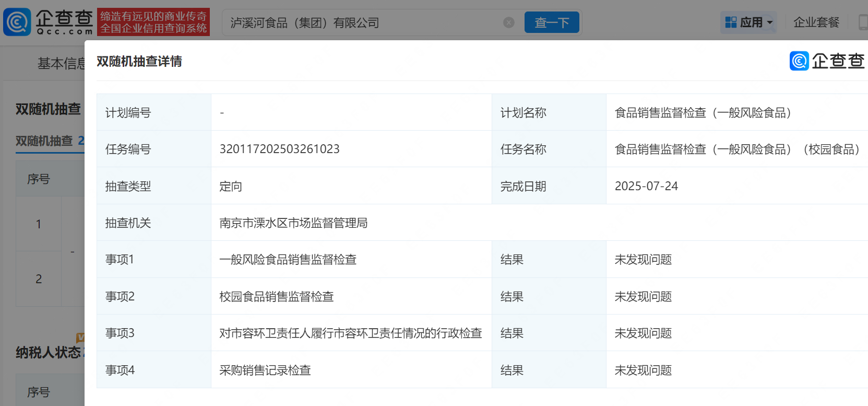Image resolution: width=868 pixels, height=406 pixels.
Task: Click the 任务名称 label cell
Action: click(549, 149)
